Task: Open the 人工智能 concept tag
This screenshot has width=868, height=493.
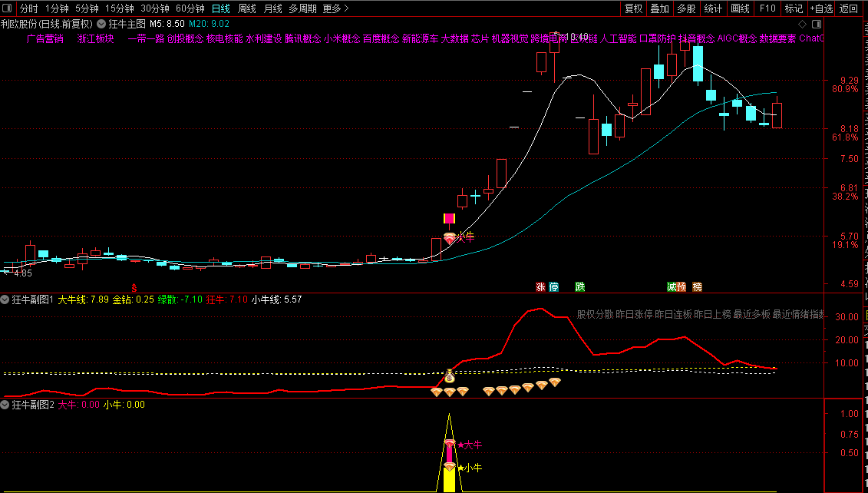Action: (619, 38)
